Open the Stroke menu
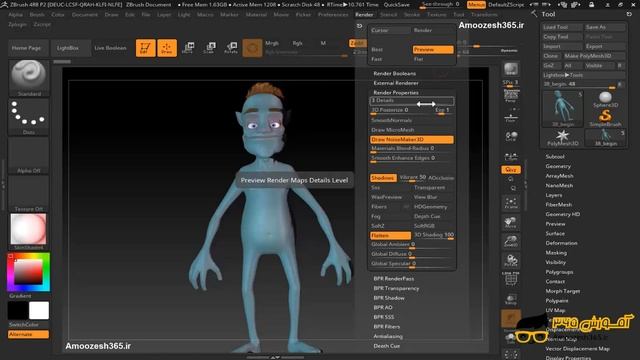 (x=412, y=14)
